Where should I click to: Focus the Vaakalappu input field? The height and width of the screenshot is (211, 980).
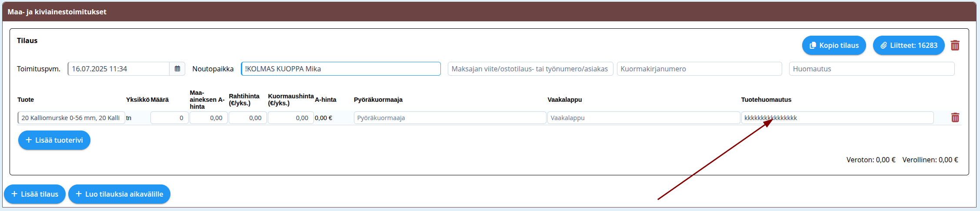pyautogui.click(x=643, y=118)
